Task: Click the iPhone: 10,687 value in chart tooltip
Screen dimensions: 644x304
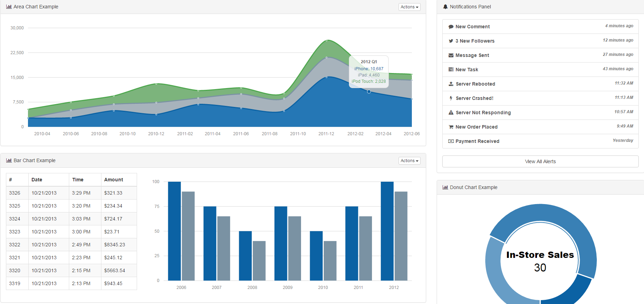Action: tap(369, 69)
